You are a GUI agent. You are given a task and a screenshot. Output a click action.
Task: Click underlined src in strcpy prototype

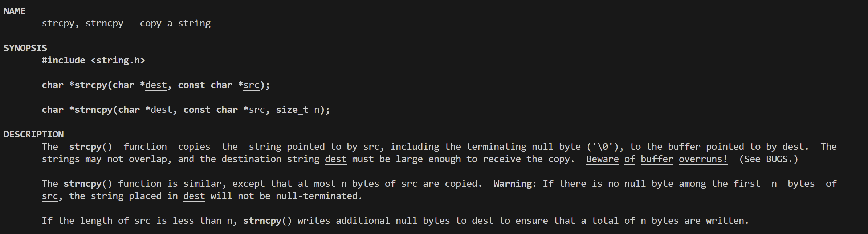[x=251, y=85]
